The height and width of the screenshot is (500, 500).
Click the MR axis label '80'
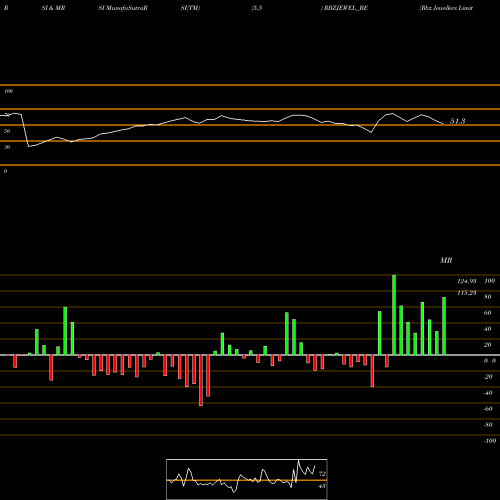tap(488, 297)
